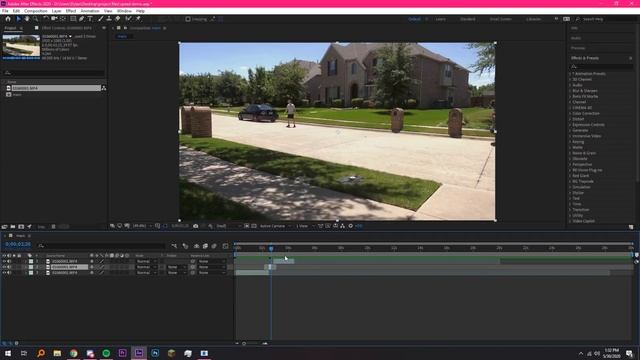Image resolution: width=640 pixels, height=360 pixels.
Task: Open the Graph Editor in the timeline
Action: click(225, 246)
